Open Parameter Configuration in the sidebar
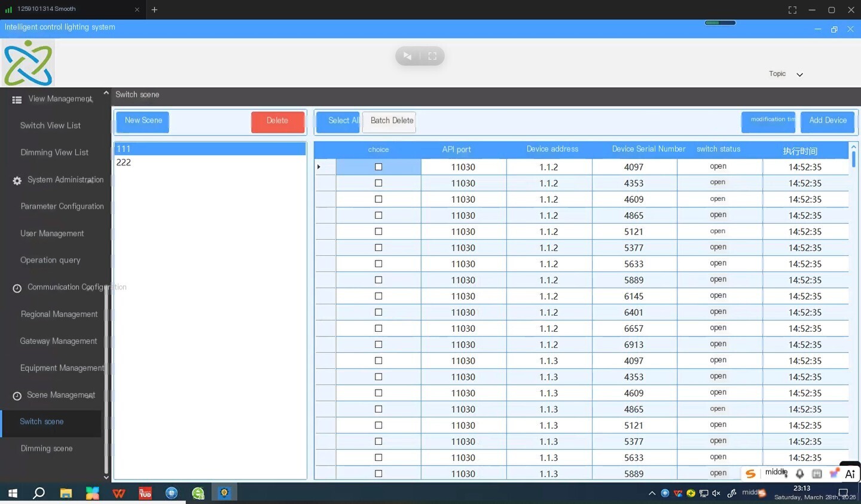 click(62, 206)
